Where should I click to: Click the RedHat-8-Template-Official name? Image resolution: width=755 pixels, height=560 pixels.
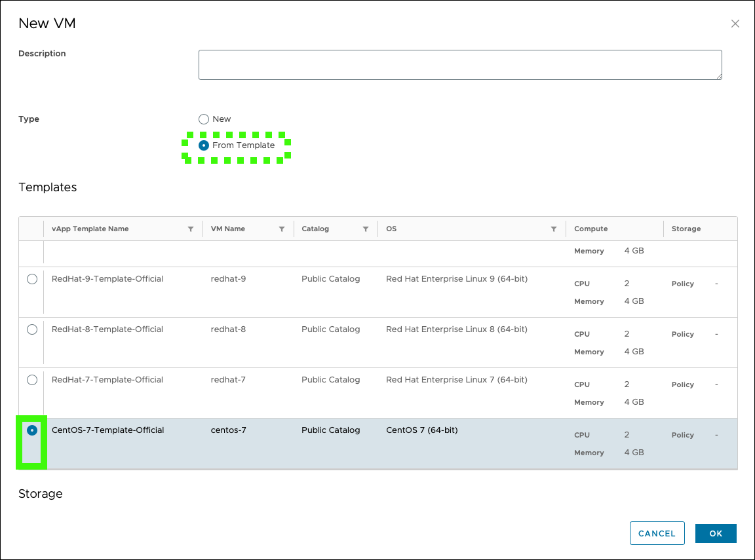107,329
